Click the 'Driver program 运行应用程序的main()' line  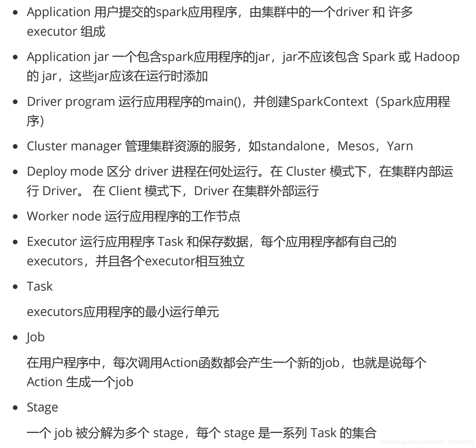coord(238,102)
